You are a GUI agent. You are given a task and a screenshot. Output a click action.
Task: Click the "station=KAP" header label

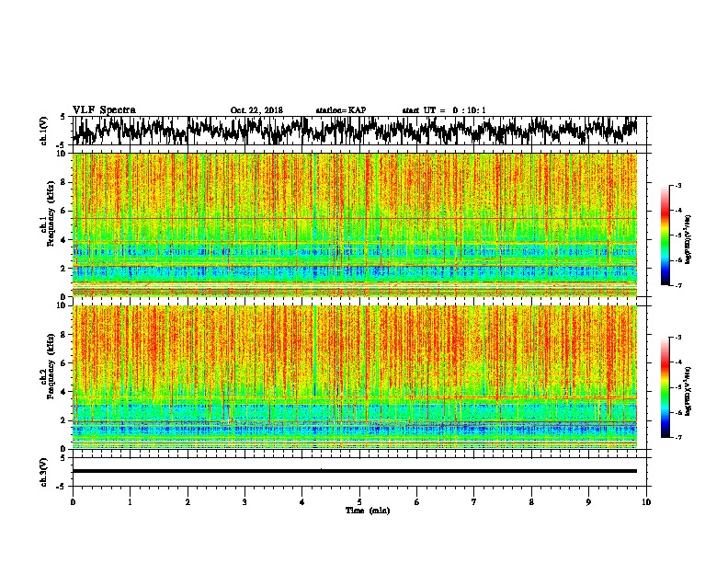tap(341, 110)
